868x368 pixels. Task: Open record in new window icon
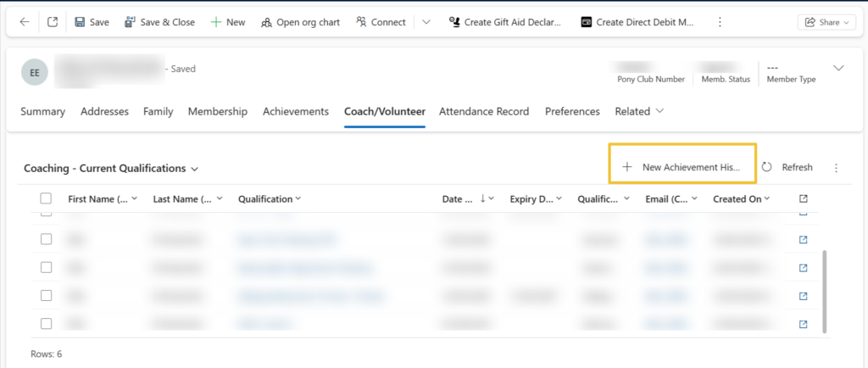pyautogui.click(x=53, y=22)
